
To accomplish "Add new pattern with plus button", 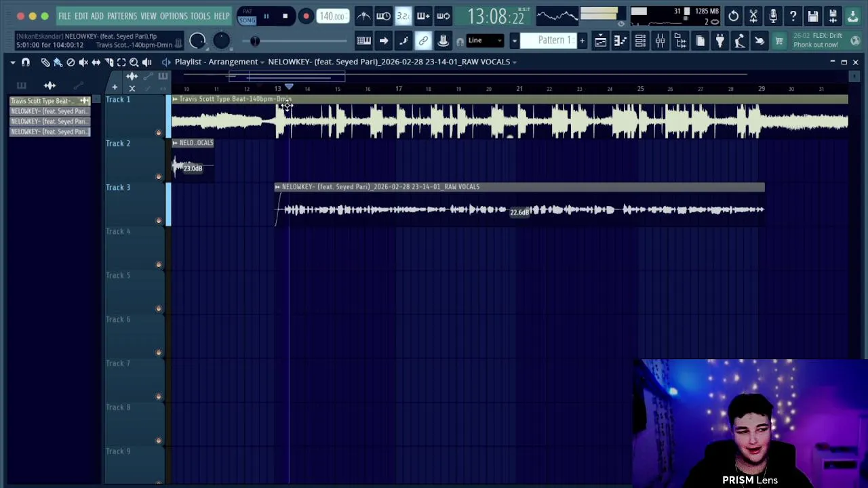I will click(x=582, y=41).
